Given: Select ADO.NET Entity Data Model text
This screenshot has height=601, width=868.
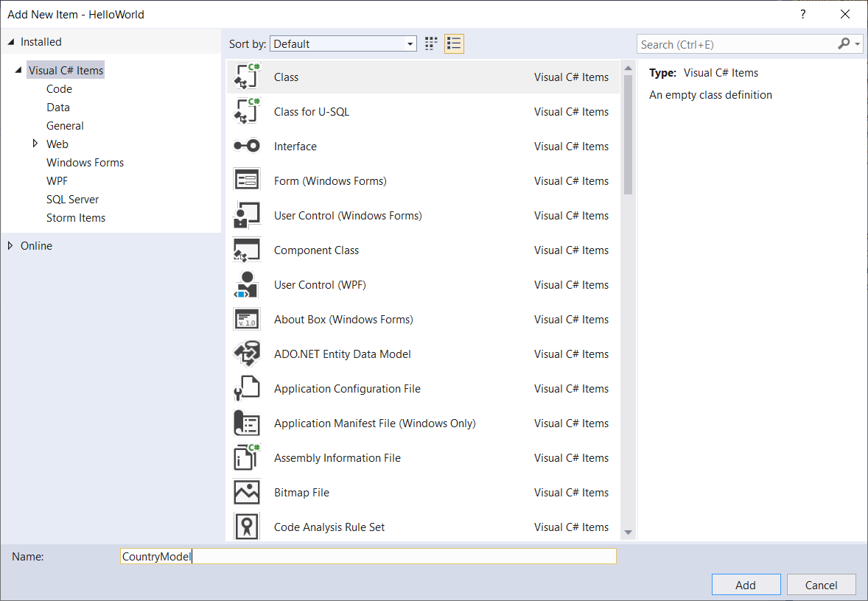Looking at the screenshot, I should coord(343,354).
